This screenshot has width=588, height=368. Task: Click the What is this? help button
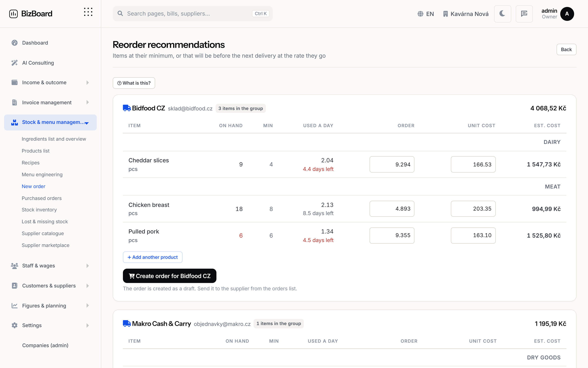pyautogui.click(x=134, y=83)
